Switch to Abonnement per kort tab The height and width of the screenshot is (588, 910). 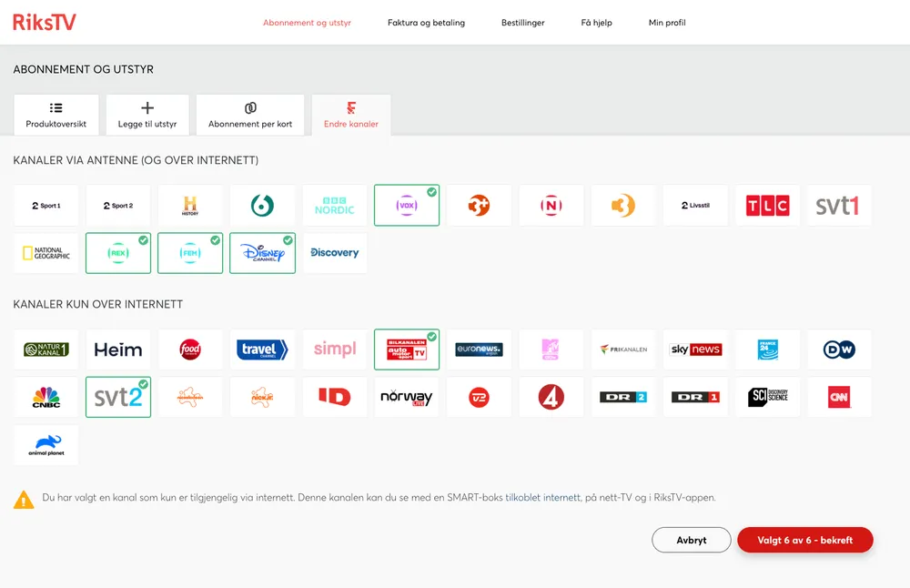tap(250, 116)
